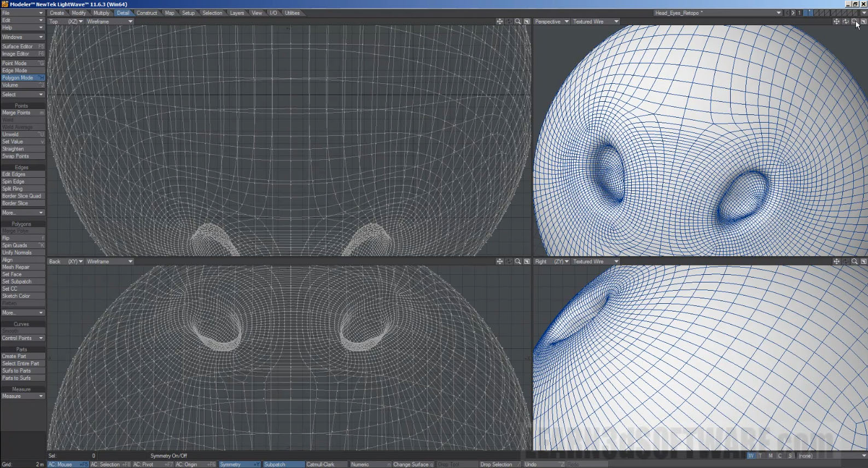Image resolution: width=868 pixels, height=468 pixels.
Task: Go to the previous object with left arrow
Action: (787, 13)
